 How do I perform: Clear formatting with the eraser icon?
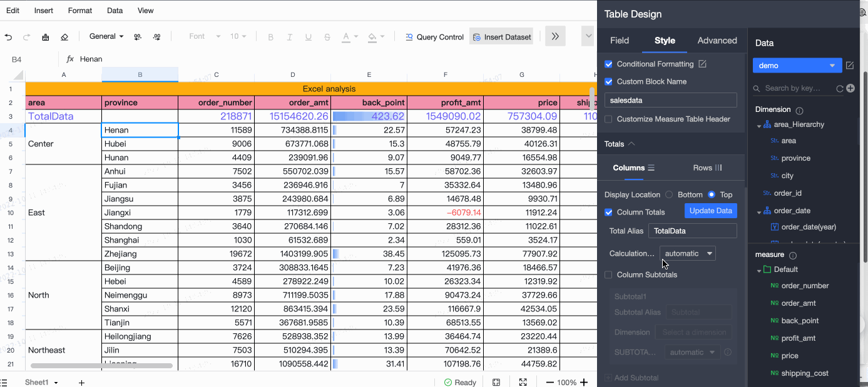(64, 37)
